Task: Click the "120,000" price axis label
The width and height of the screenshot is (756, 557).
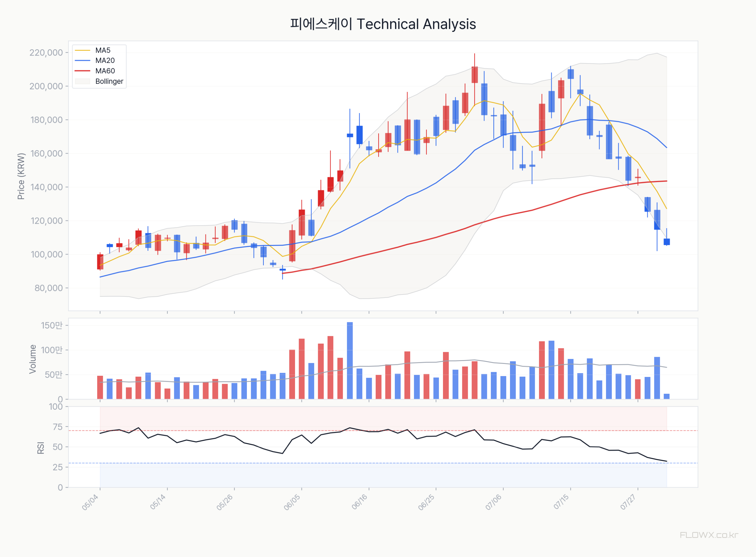Action: point(47,221)
